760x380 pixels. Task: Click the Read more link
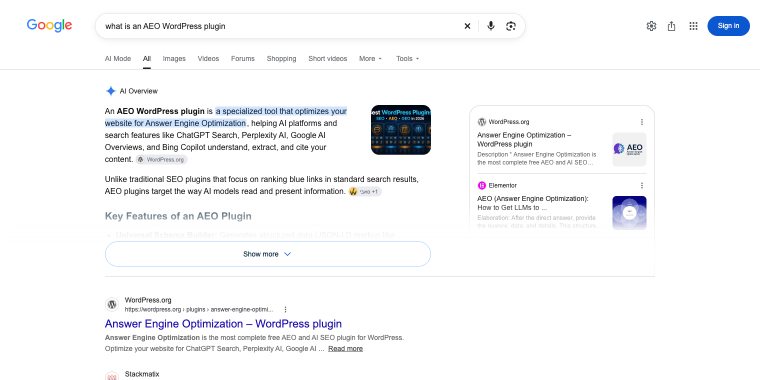[345, 349]
